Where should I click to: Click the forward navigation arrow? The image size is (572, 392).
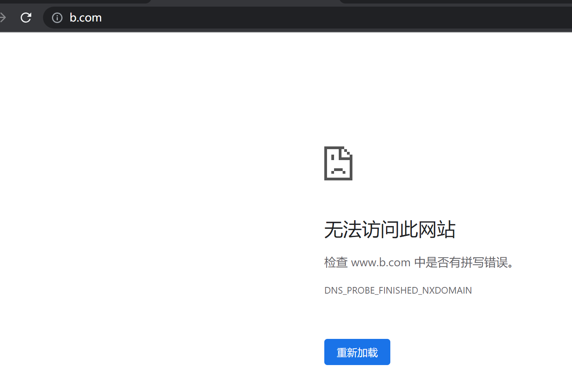[x=3, y=17]
